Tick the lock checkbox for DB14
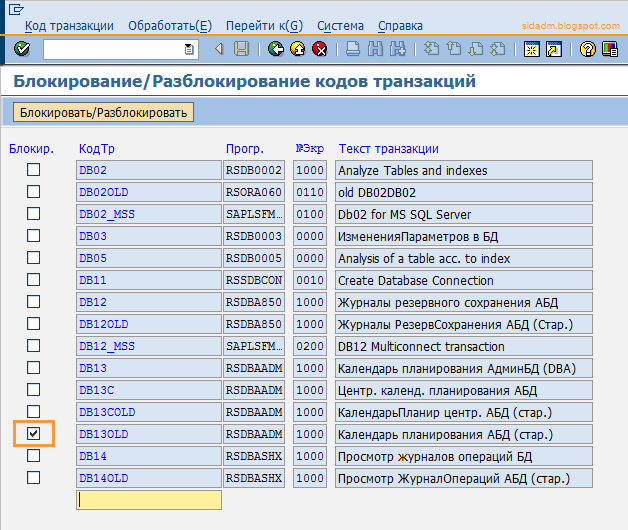628x530 pixels. [x=34, y=456]
